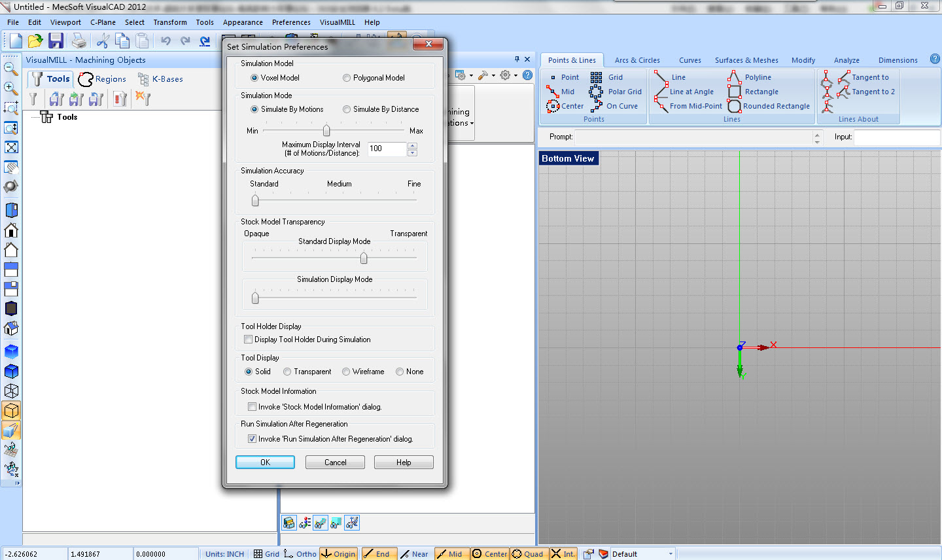
Task: Toggle the Origin snap button
Action: (339, 553)
